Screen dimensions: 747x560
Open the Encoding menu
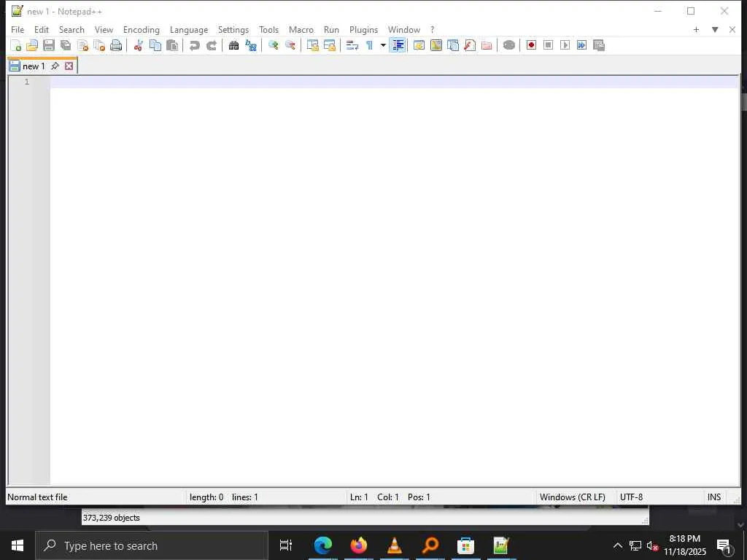(142, 29)
